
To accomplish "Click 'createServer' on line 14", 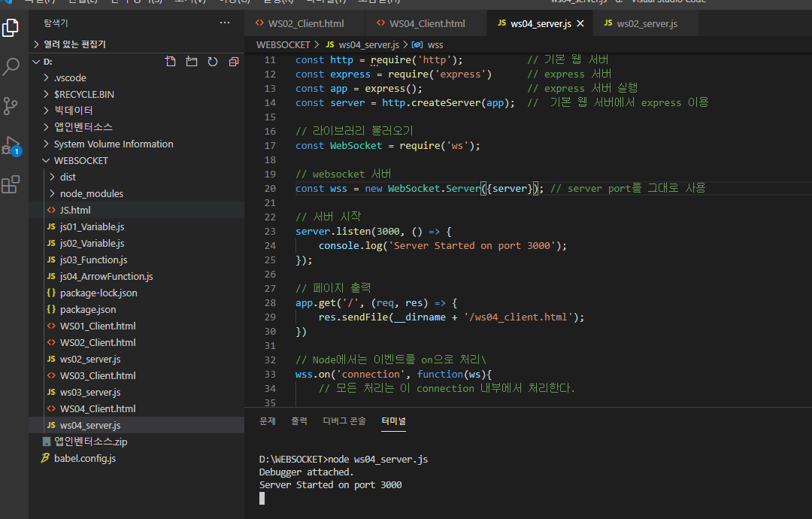I will (x=446, y=103).
